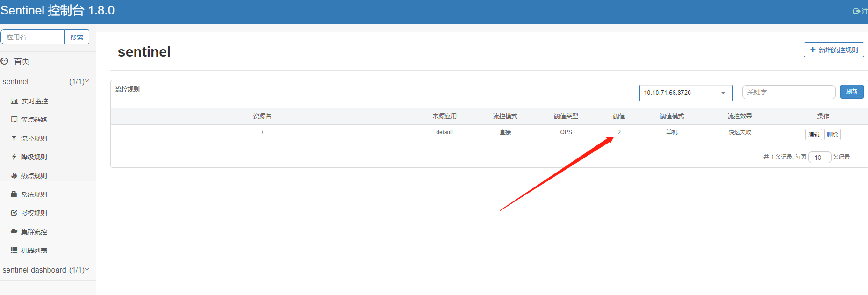Click the 阈值类型 column header
This screenshot has width=868, height=295.
tap(566, 116)
